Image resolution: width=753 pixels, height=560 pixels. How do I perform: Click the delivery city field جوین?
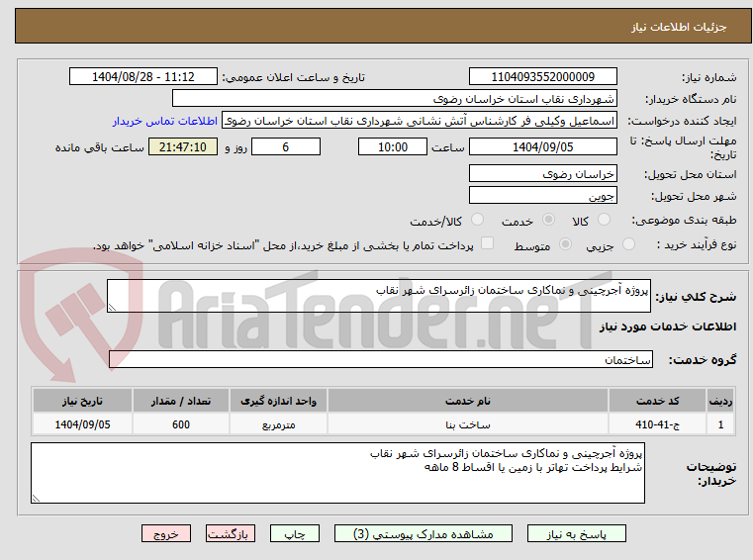(x=542, y=196)
